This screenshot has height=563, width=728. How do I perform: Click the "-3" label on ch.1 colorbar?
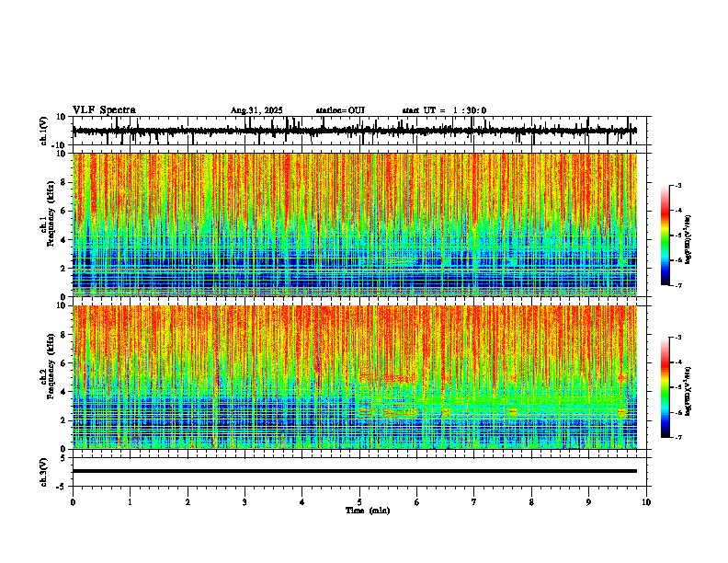(x=678, y=185)
